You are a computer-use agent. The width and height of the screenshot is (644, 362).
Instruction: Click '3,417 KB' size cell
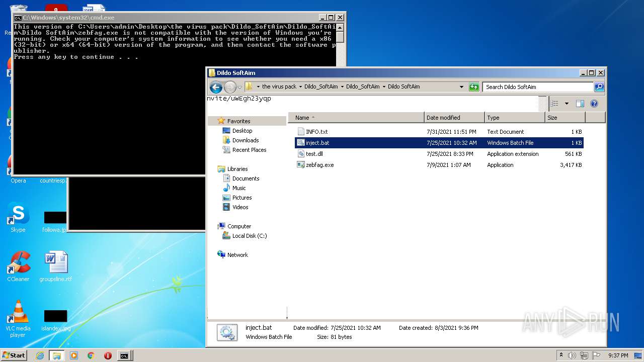pyautogui.click(x=571, y=165)
